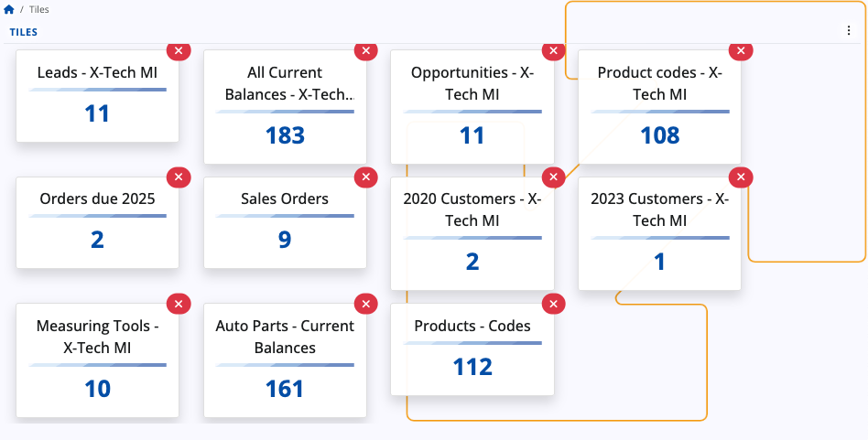The height and width of the screenshot is (440, 868).
Task: Delete the Measuring Tools tile
Action: 179,304
